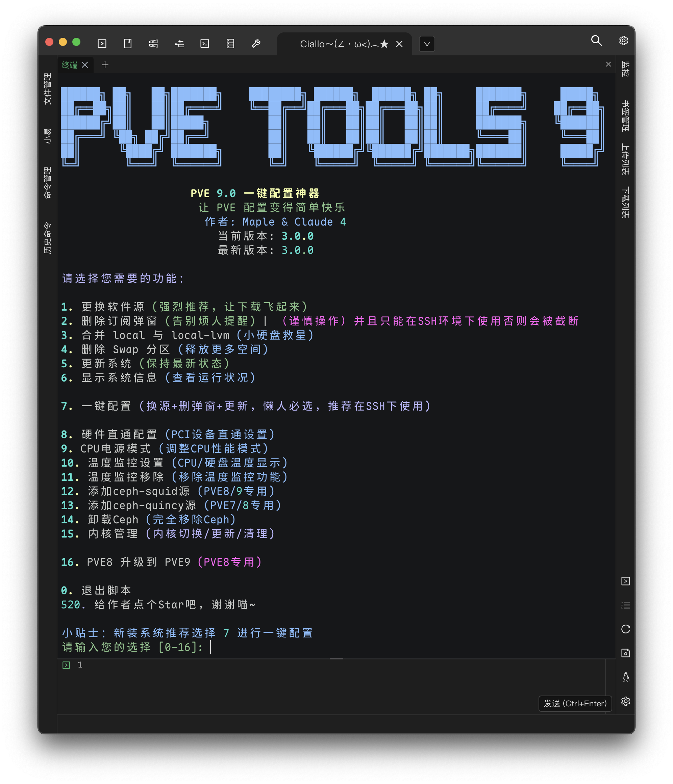Open the 历史命令 side panel
This screenshot has height=784, width=673.
(48, 238)
